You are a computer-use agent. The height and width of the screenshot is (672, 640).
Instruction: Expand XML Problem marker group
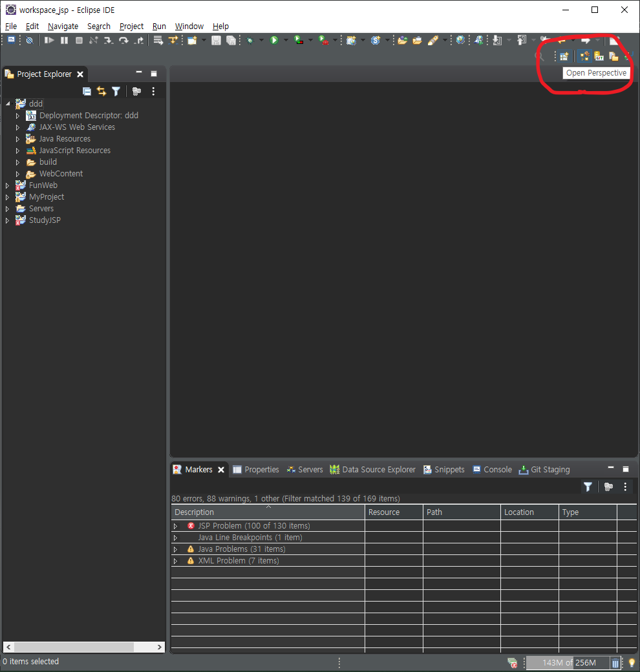(175, 561)
